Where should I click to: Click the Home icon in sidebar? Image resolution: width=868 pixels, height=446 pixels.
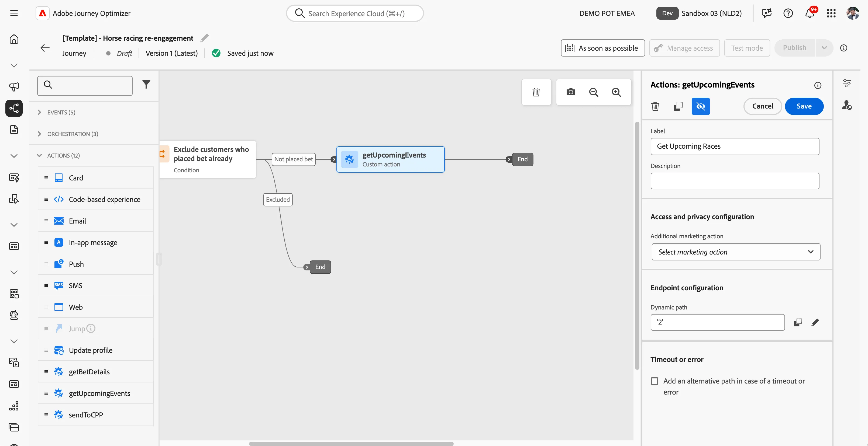[14, 39]
